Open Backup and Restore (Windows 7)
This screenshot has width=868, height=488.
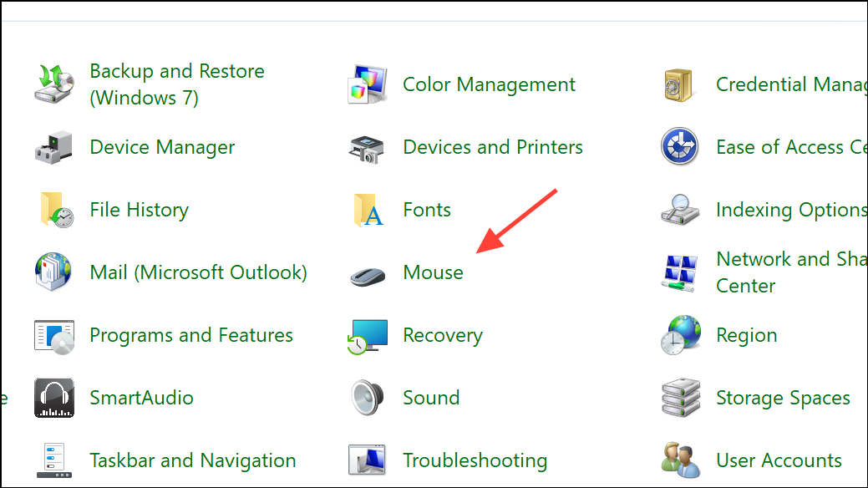point(176,84)
